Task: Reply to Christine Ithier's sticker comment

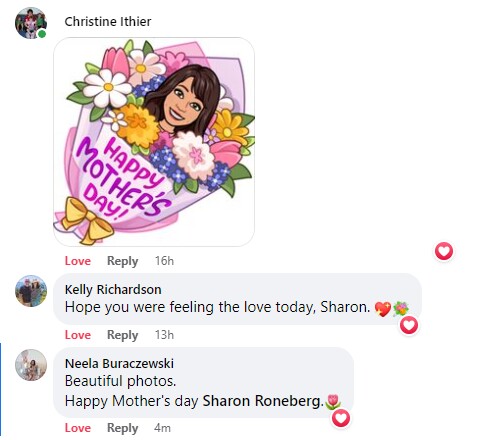Action: (x=122, y=261)
